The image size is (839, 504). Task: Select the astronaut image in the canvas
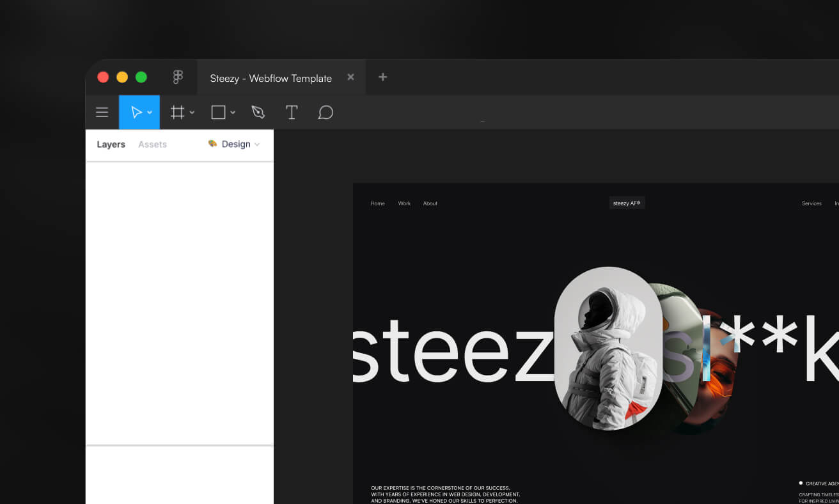tap(608, 349)
